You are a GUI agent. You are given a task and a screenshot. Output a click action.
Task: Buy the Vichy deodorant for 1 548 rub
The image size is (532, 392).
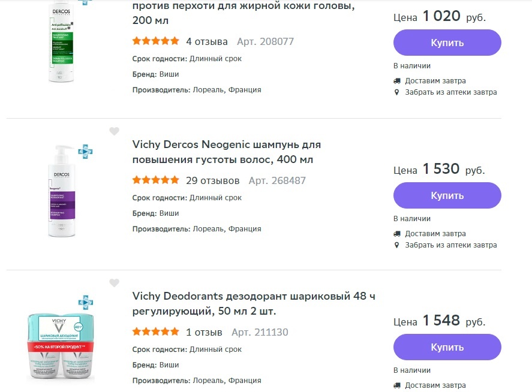(x=447, y=347)
